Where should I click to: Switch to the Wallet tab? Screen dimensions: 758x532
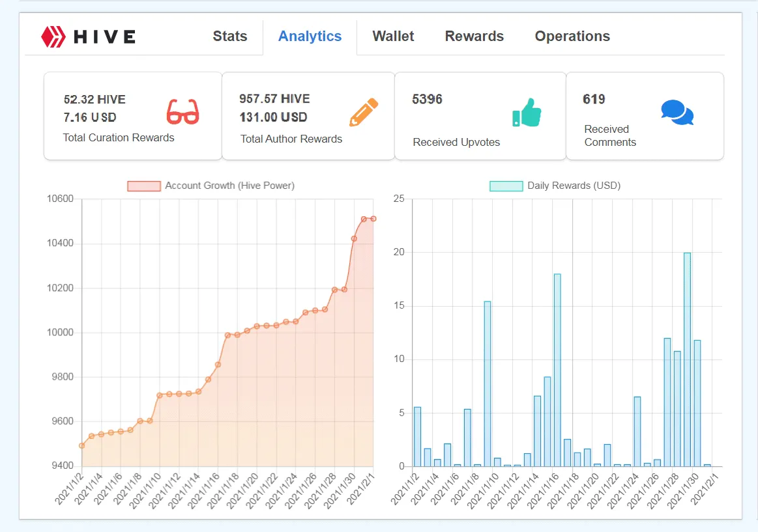point(393,36)
